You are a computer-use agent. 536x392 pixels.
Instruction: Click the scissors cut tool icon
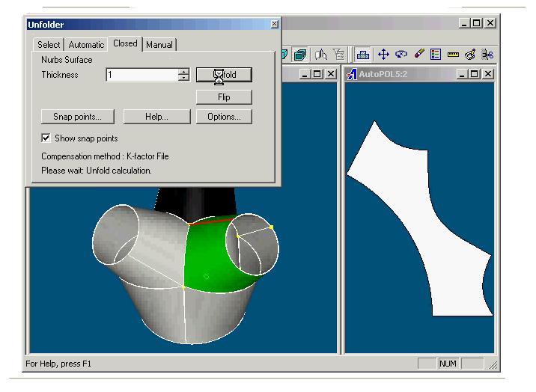tap(487, 55)
